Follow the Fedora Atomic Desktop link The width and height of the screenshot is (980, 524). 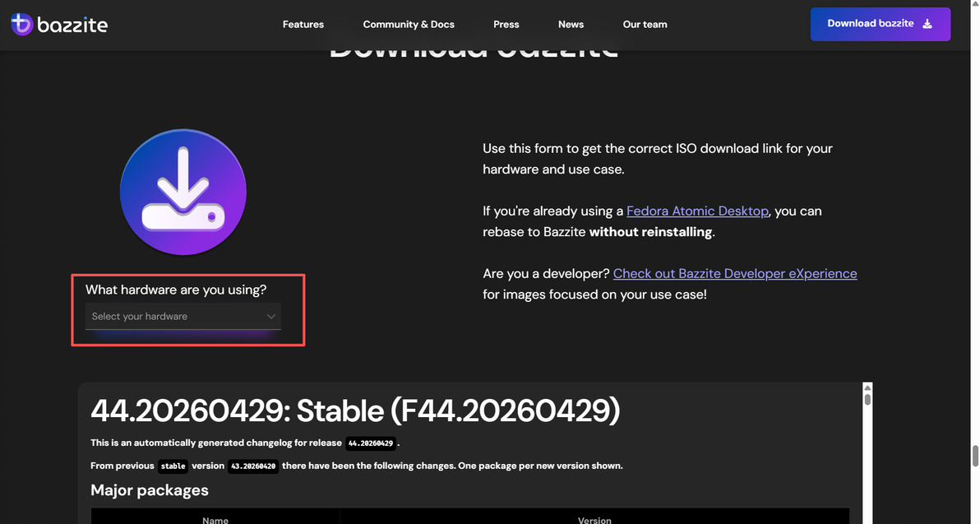click(697, 211)
